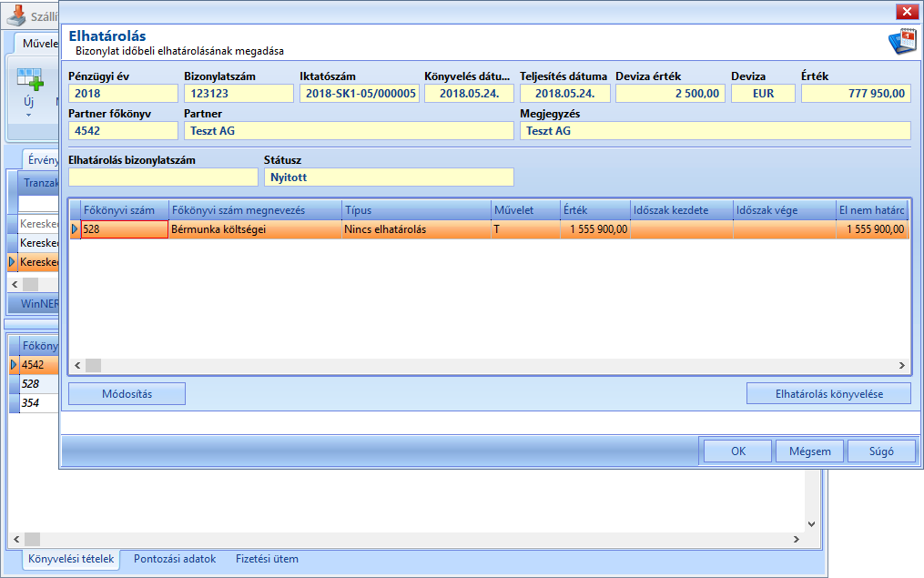
Task: Click the 528 cell in the grid row
Action: tap(125, 229)
